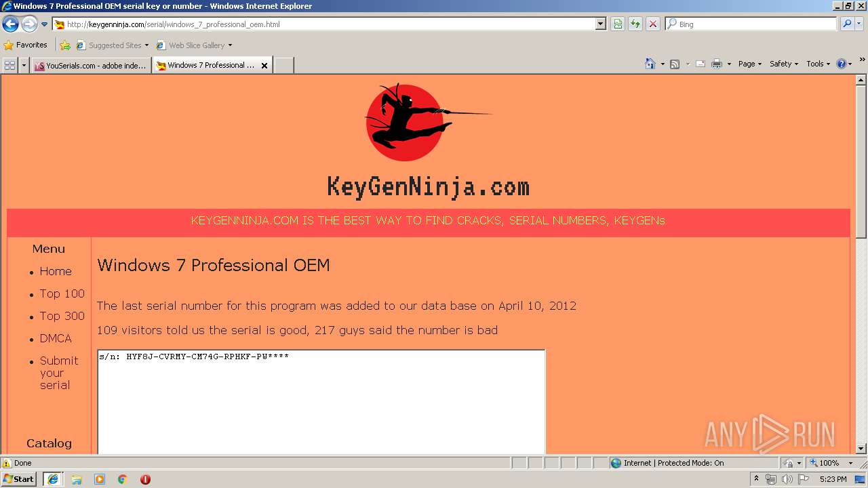The height and width of the screenshot is (488, 868).
Task: Click inside the Bing search box
Action: (x=751, y=24)
